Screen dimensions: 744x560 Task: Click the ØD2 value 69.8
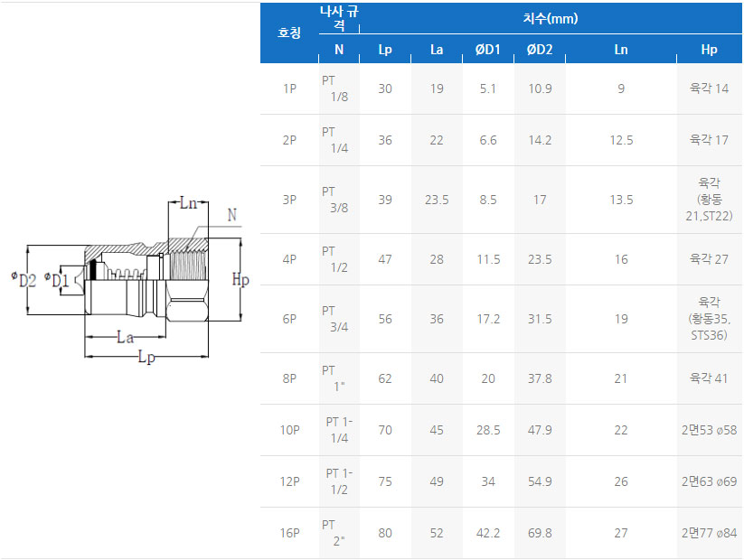click(540, 533)
